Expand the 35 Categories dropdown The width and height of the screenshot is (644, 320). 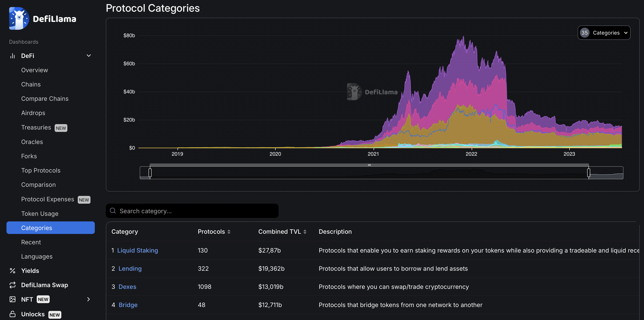pyautogui.click(x=604, y=32)
